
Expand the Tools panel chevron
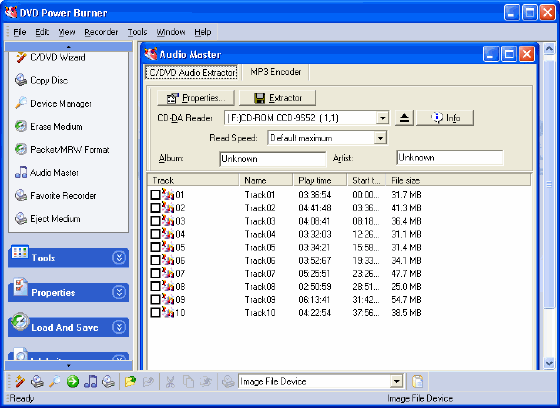point(119,258)
